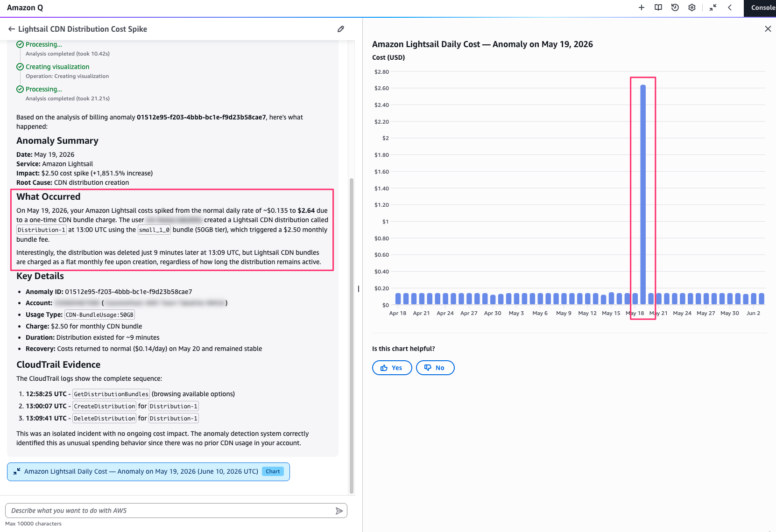Click the 'Amazon Q' title

[x=25, y=8]
